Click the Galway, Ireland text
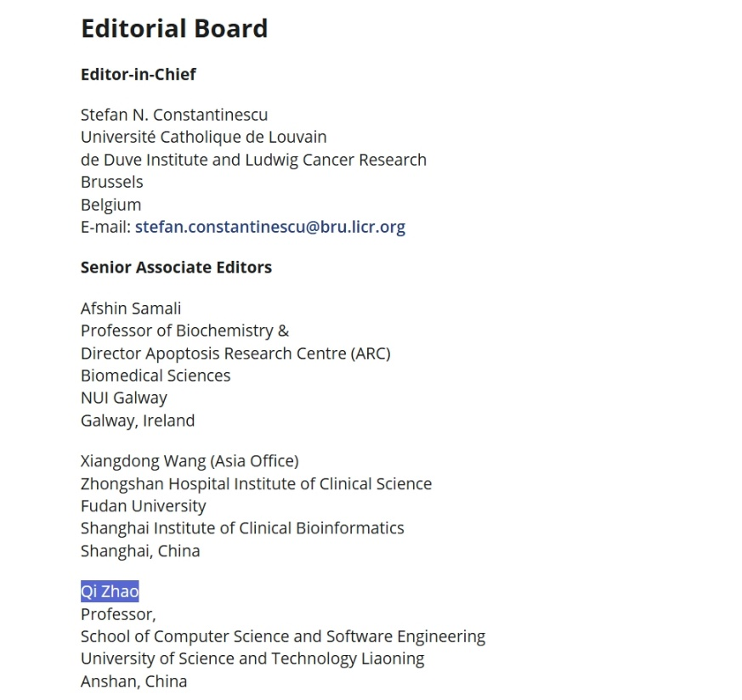 tap(138, 421)
